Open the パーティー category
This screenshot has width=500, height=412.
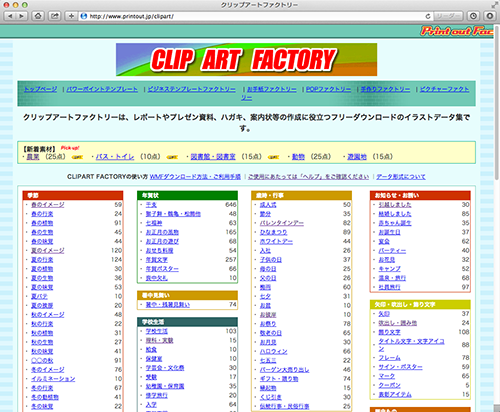[392, 250]
